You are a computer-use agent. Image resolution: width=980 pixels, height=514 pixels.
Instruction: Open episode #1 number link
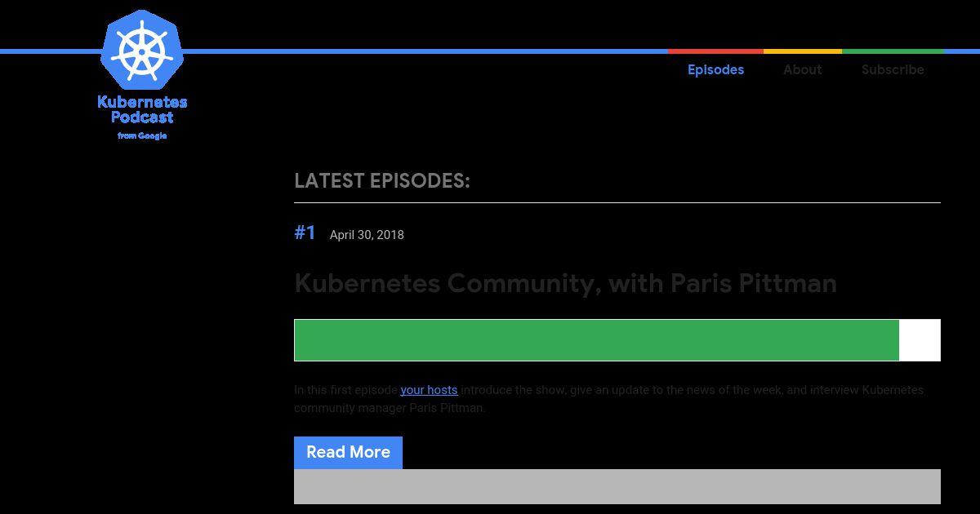click(x=305, y=233)
